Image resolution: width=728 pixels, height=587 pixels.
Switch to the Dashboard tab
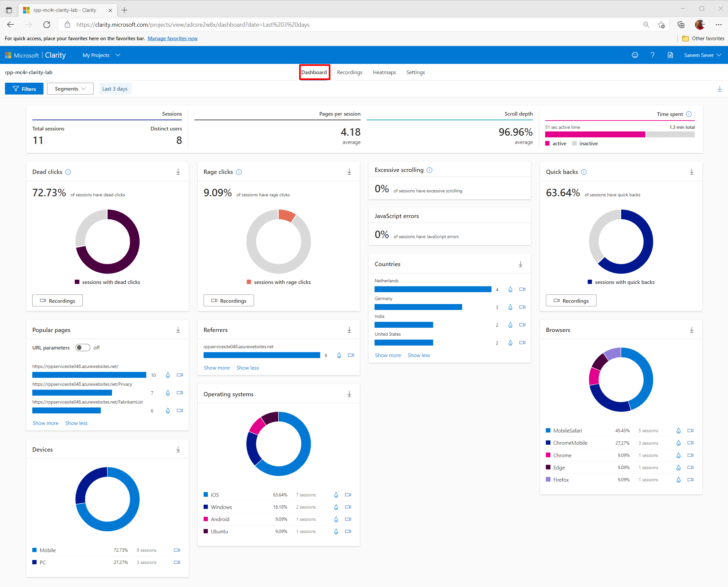(x=314, y=72)
